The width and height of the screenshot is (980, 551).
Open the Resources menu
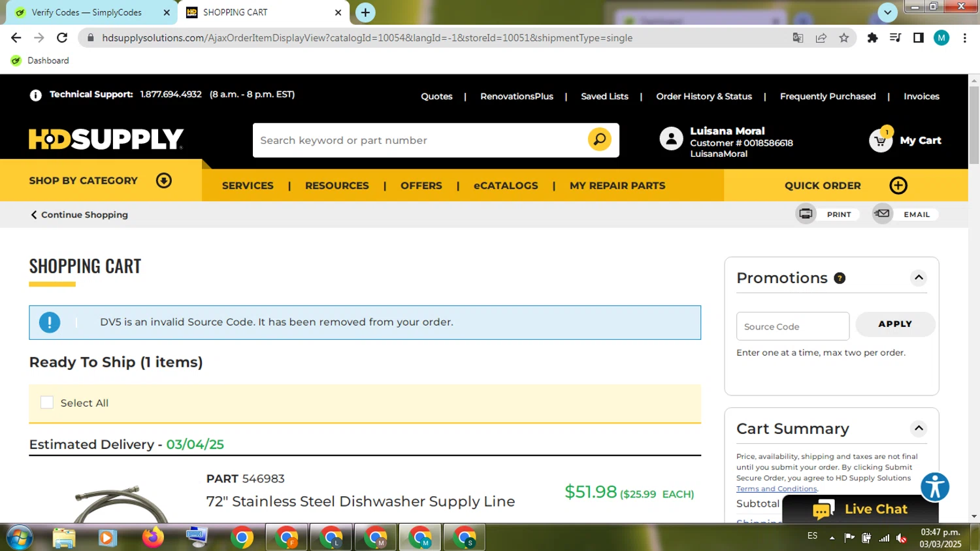click(x=337, y=186)
